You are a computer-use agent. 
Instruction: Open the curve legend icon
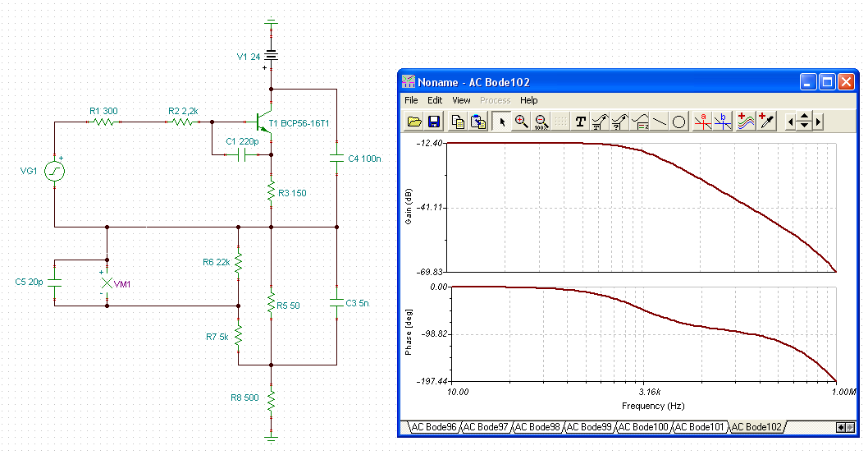(640, 122)
